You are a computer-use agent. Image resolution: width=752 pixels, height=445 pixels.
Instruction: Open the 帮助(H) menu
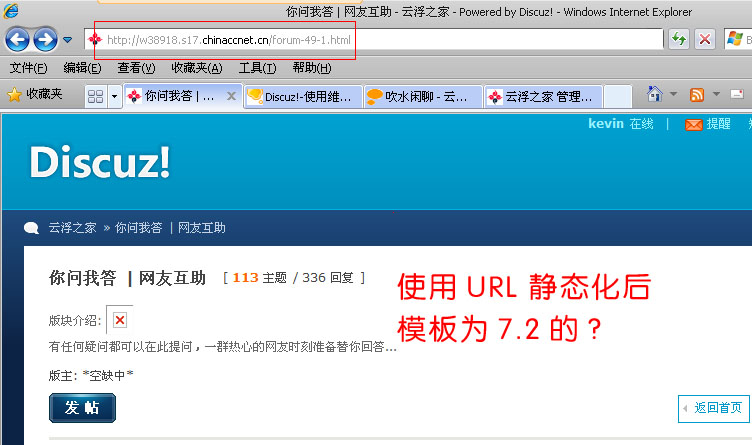[312, 68]
